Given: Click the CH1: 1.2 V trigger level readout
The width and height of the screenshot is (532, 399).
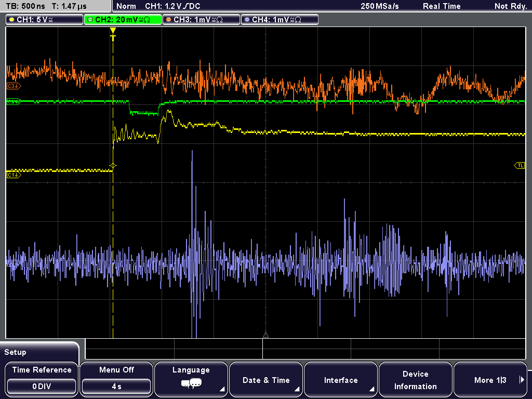Looking at the screenshot, I should click(172, 6).
